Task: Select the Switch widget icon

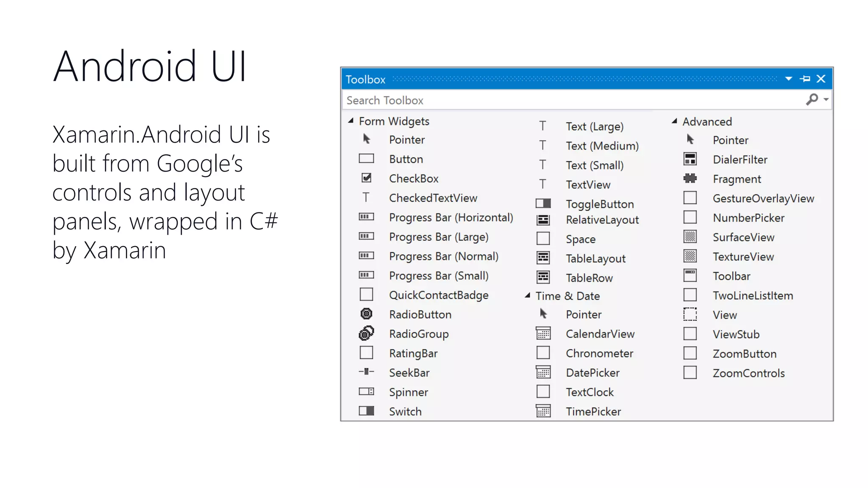Action: coord(367,411)
